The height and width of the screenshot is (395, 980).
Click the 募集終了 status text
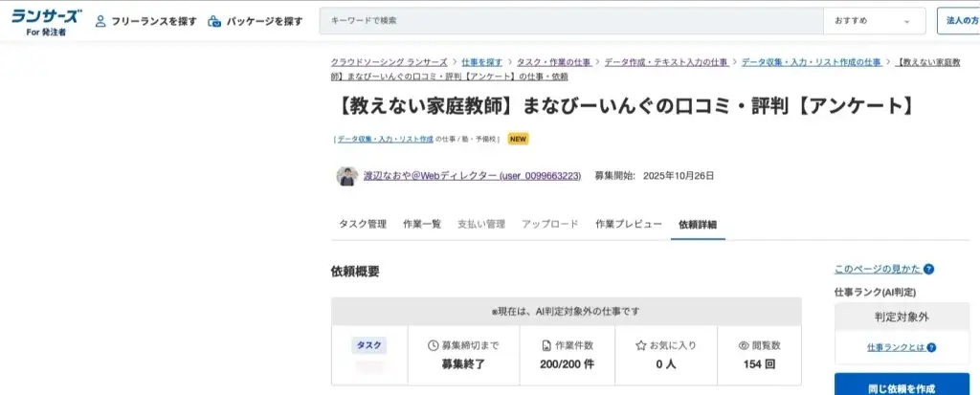463,363
